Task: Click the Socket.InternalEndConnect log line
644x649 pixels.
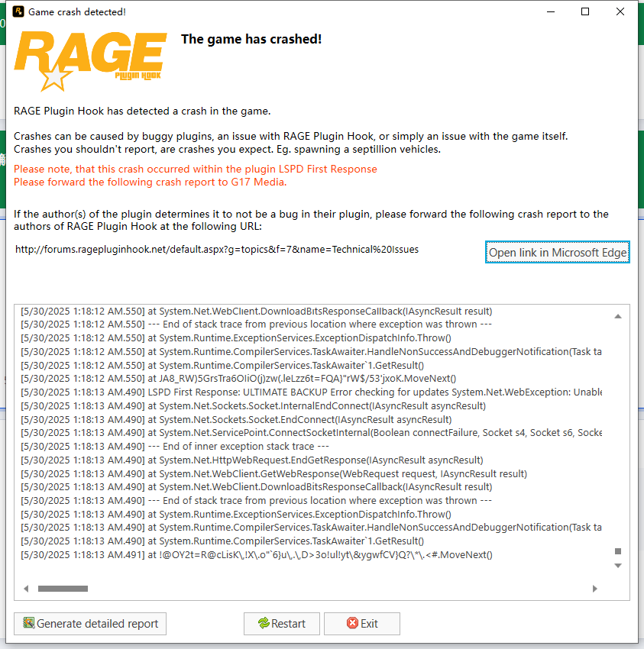Action: tap(253, 405)
